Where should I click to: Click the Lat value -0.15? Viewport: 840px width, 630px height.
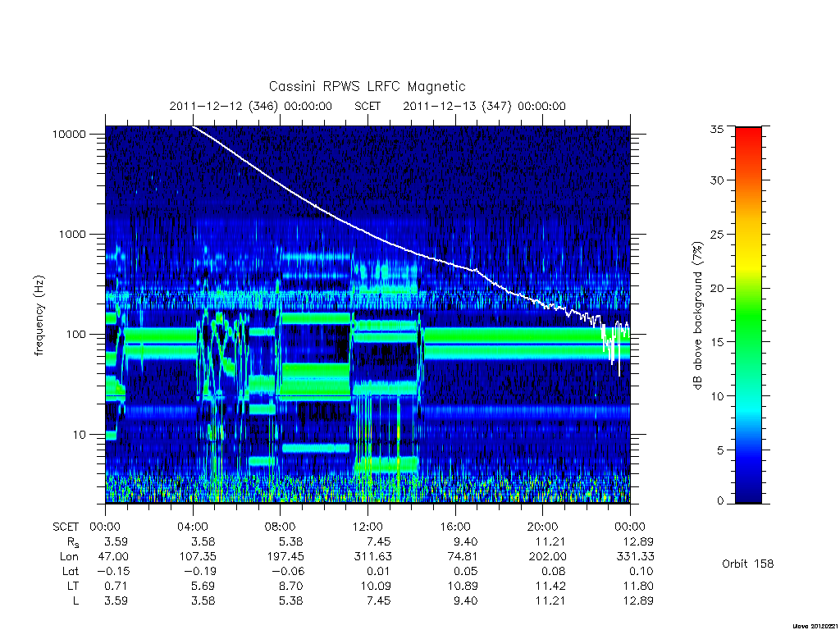click(x=112, y=571)
